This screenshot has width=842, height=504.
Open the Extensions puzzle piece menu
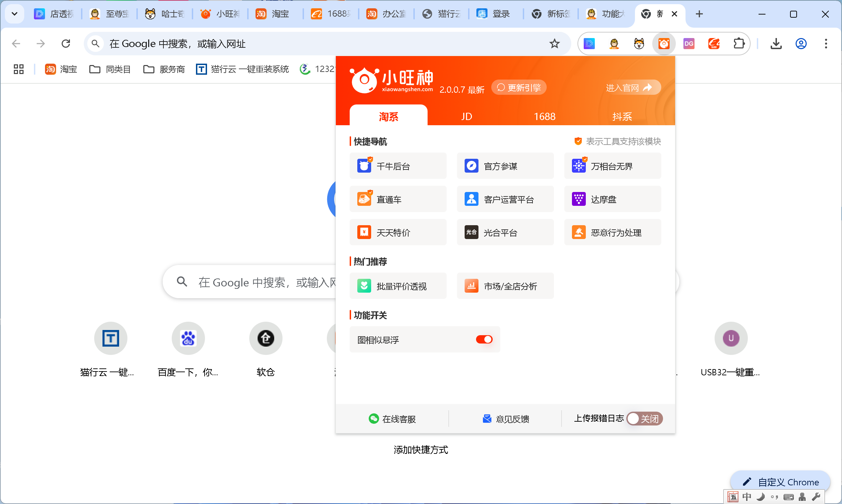point(739,44)
